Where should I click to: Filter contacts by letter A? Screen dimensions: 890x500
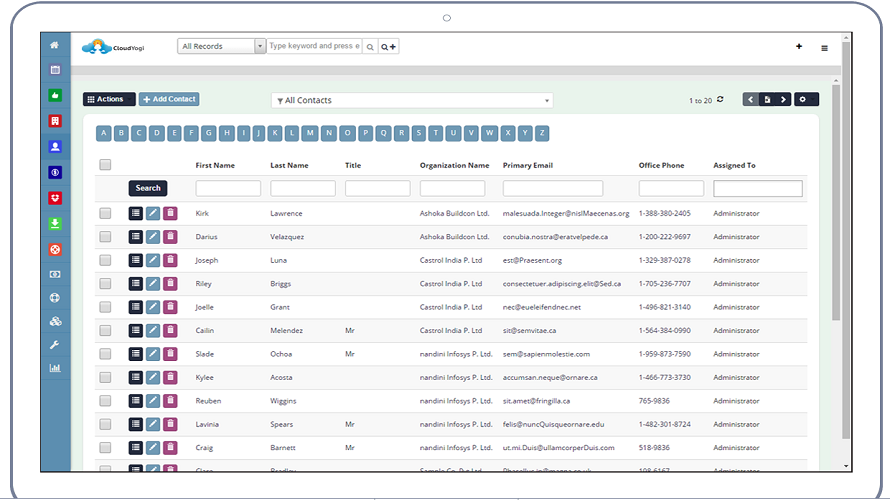[103, 133]
